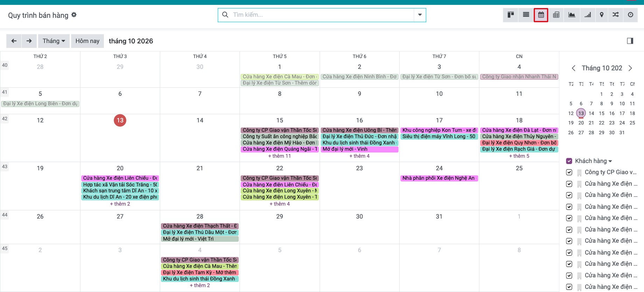
Task: Go to next month with right arrow button
Action: pos(29,41)
